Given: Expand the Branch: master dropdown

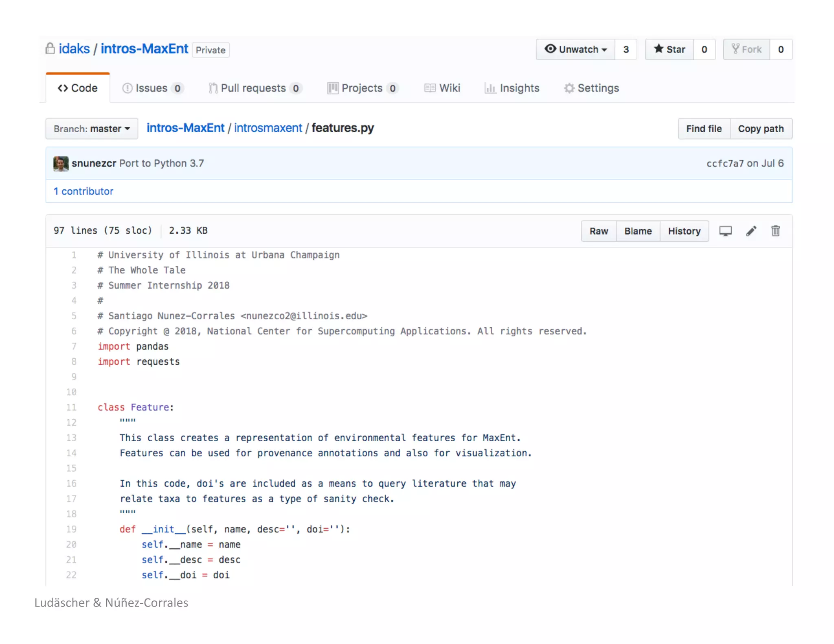Looking at the screenshot, I should pyautogui.click(x=92, y=129).
